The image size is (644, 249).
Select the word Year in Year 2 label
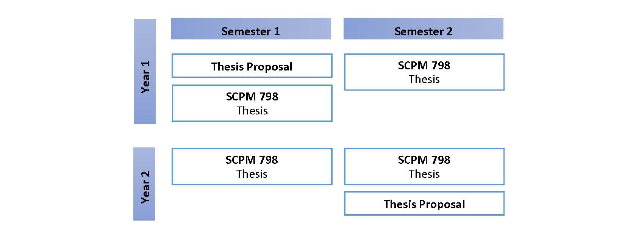[x=145, y=193]
